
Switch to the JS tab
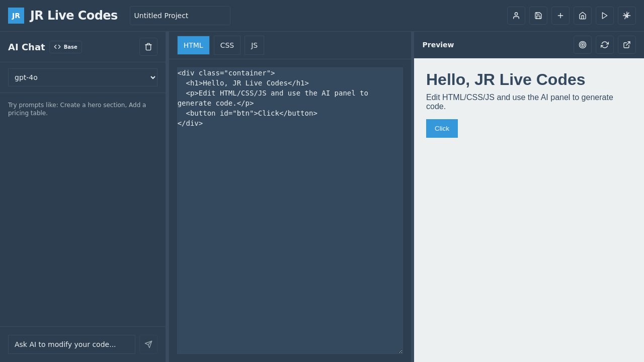254,45
